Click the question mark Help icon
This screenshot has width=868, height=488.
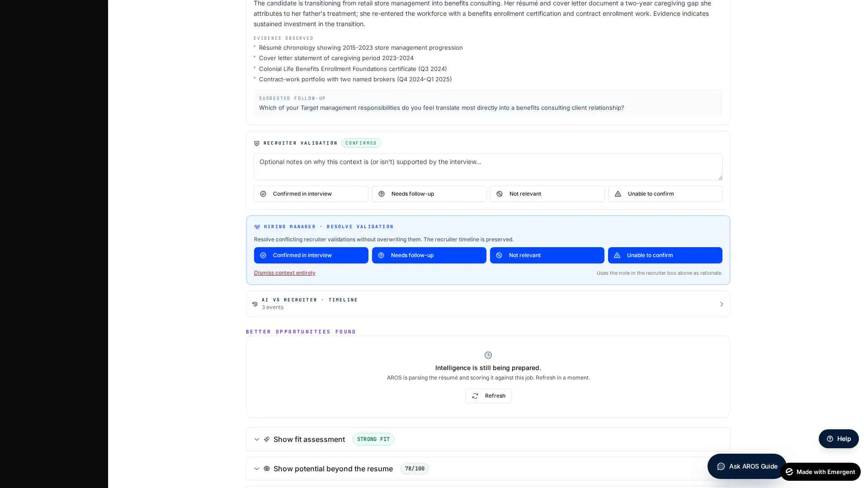click(x=830, y=439)
